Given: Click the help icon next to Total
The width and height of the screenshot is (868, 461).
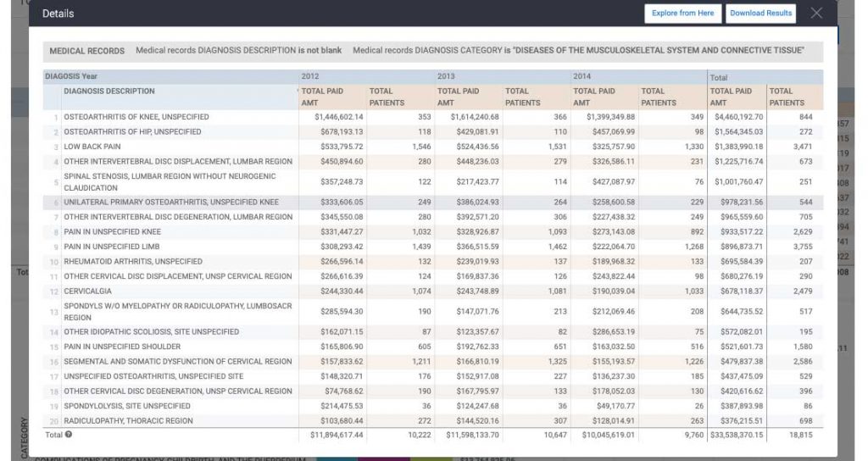Looking at the screenshot, I should click(69, 435).
